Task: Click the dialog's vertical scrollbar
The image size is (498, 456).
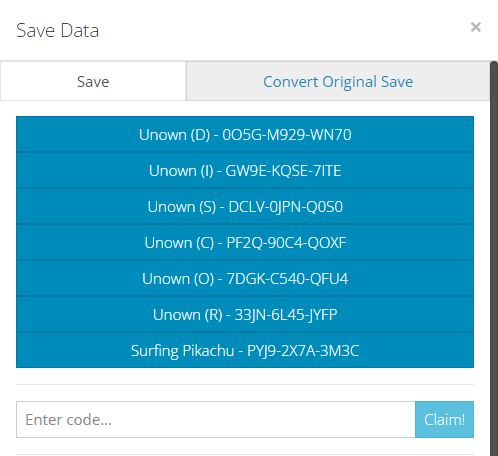Action: pos(494,258)
